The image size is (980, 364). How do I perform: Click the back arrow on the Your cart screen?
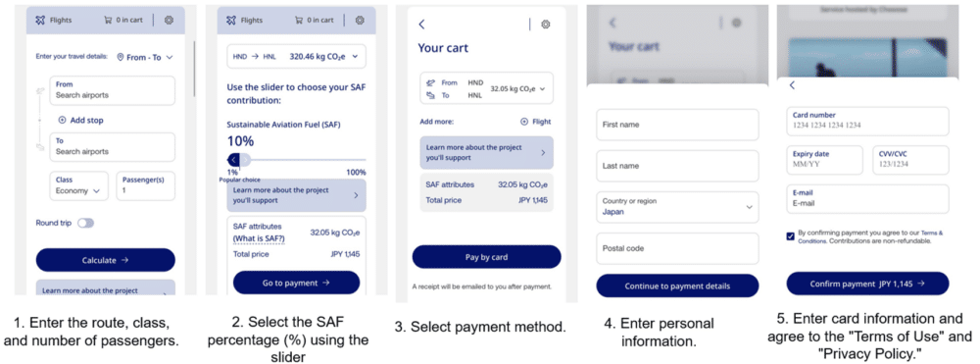point(421,25)
